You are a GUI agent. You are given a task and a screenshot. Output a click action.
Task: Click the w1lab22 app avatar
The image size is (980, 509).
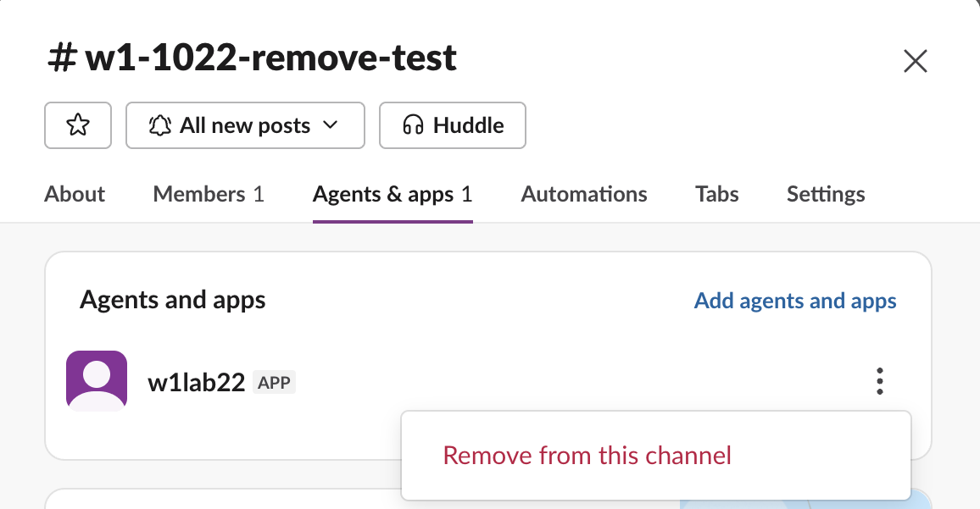point(97,381)
